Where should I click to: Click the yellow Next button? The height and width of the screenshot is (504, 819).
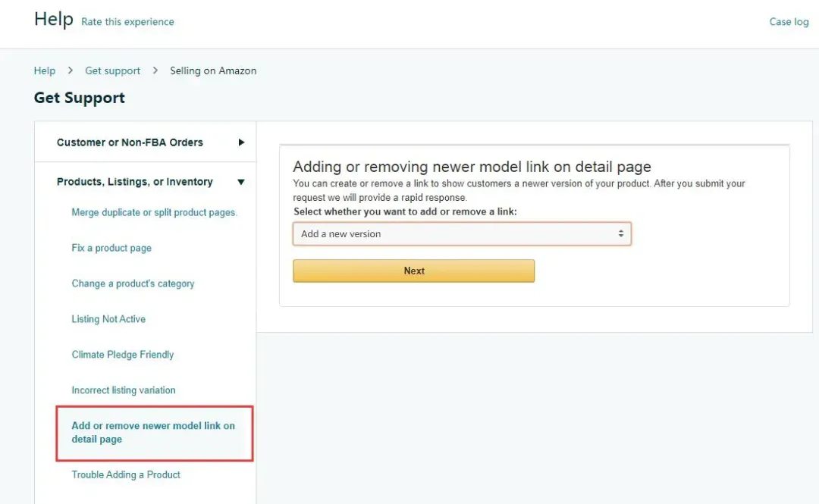click(414, 271)
